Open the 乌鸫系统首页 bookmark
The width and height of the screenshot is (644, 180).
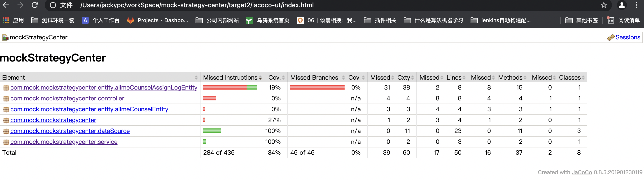point(268,20)
